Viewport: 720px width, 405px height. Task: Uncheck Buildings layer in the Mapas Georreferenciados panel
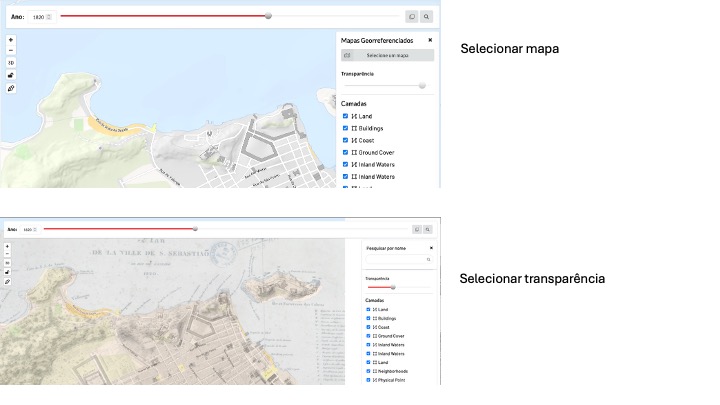tap(346, 128)
